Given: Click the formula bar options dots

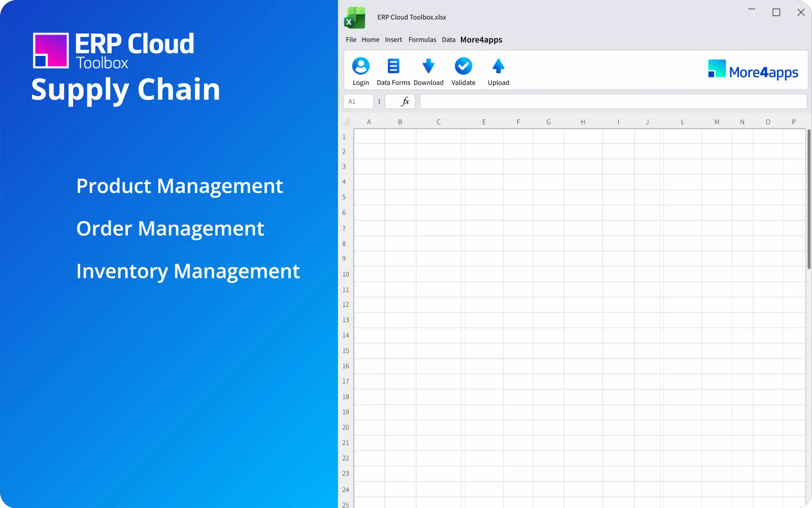Looking at the screenshot, I should point(379,102).
